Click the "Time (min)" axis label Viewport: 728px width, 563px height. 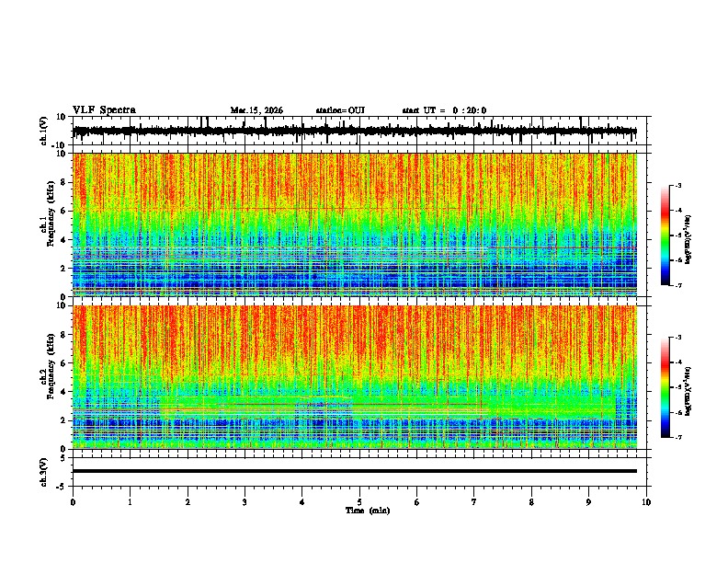click(368, 511)
